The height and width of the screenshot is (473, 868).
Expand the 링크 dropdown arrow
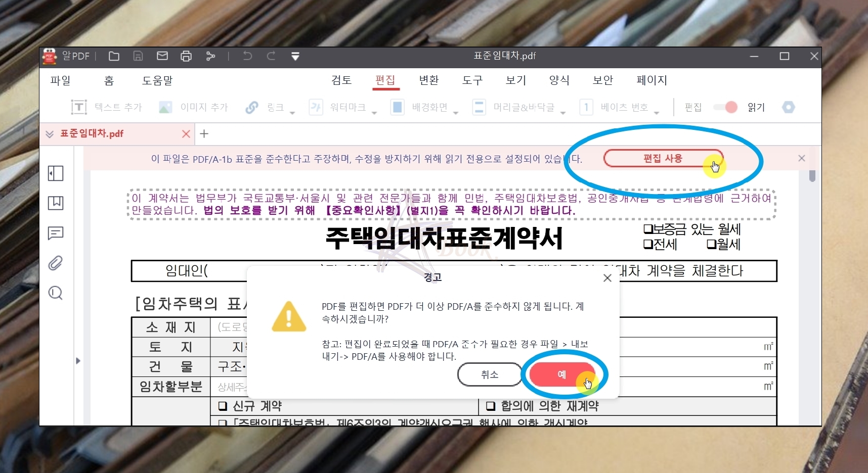coord(292,113)
